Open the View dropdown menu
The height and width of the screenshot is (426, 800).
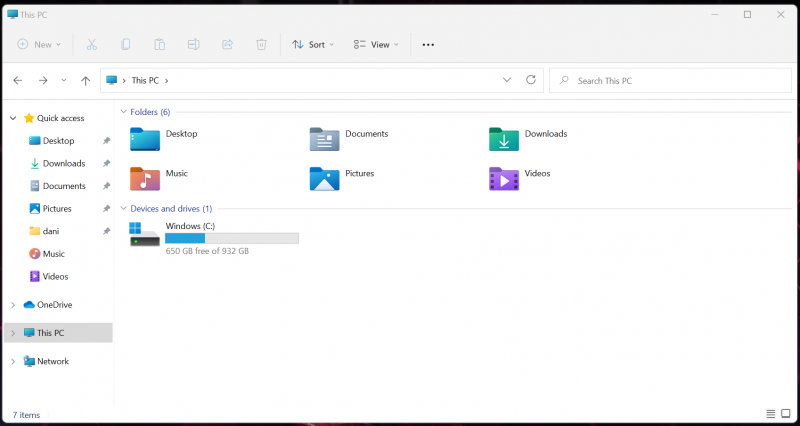click(x=376, y=44)
